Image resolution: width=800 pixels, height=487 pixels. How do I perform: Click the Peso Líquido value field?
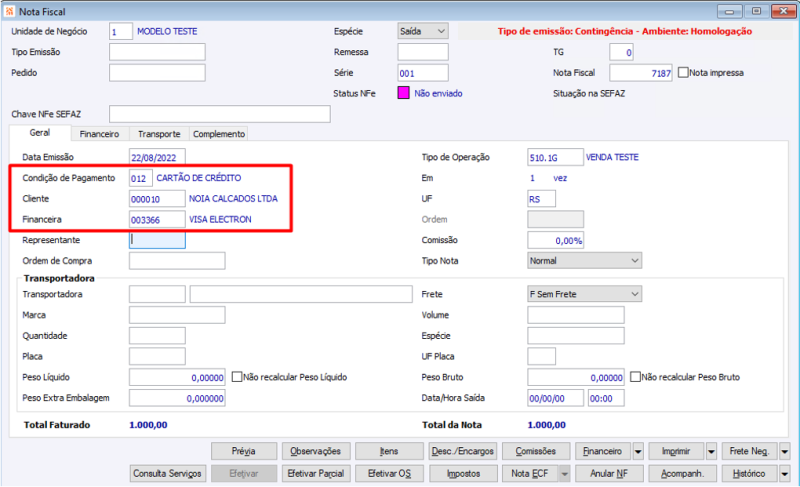[177, 377]
